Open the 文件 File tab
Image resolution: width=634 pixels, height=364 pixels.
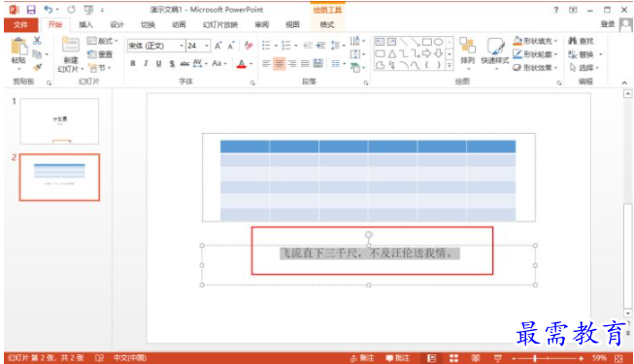tap(20, 24)
